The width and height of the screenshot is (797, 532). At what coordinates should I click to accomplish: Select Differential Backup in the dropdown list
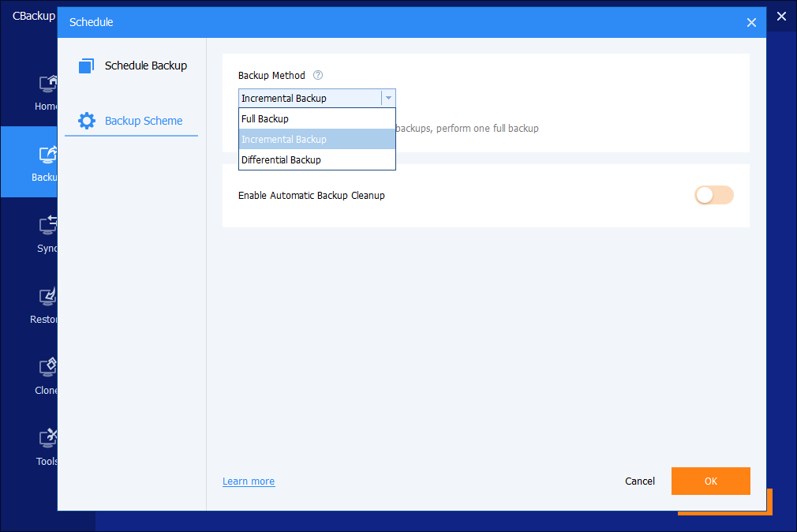click(x=316, y=160)
